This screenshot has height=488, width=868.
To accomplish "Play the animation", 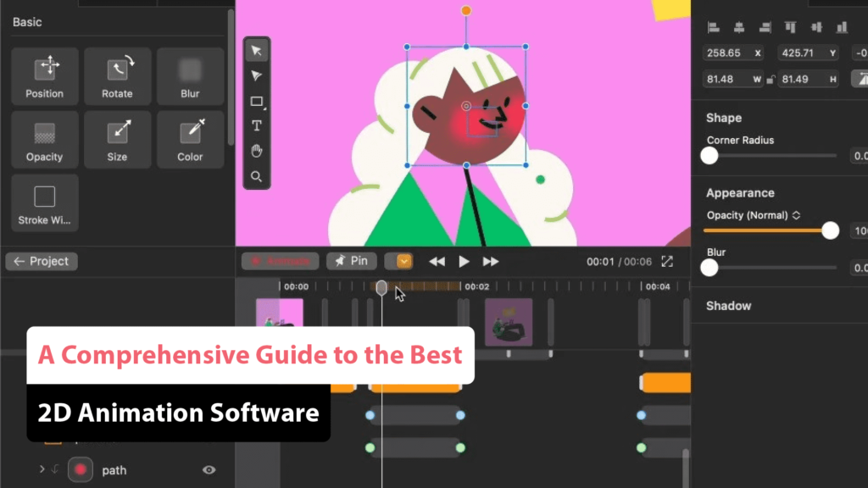I will (x=464, y=262).
